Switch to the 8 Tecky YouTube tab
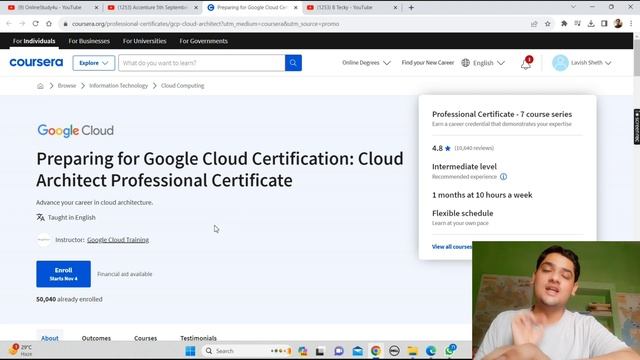 tap(351, 7)
